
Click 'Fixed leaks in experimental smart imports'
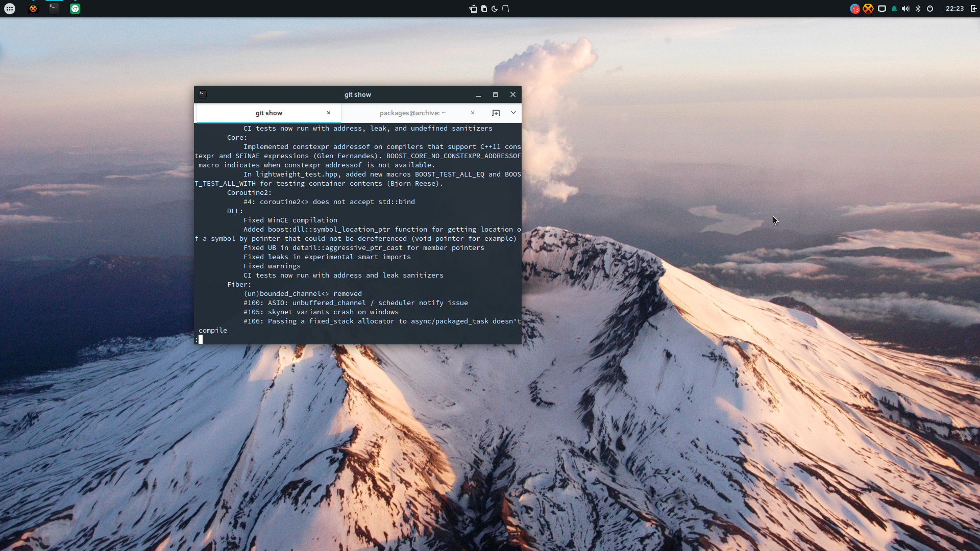[327, 257]
